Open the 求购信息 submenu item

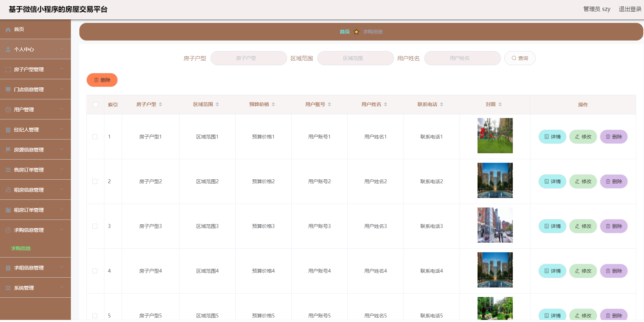pyautogui.click(x=21, y=248)
